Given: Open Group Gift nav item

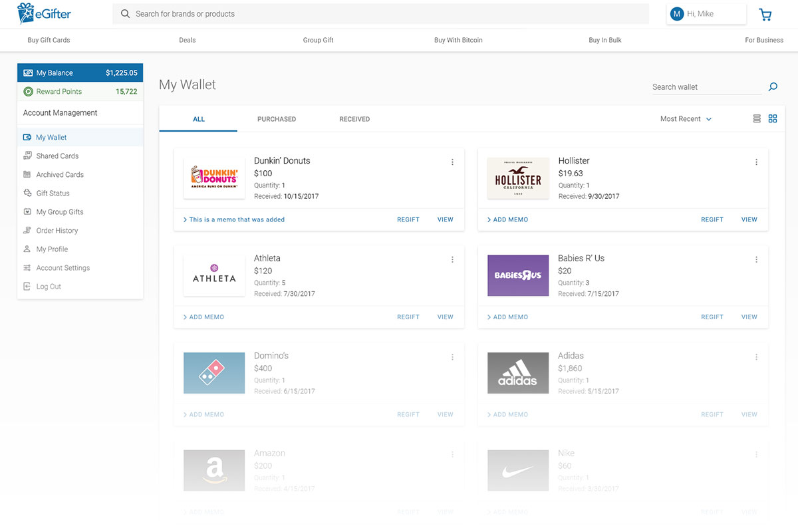Looking at the screenshot, I should tap(319, 40).
